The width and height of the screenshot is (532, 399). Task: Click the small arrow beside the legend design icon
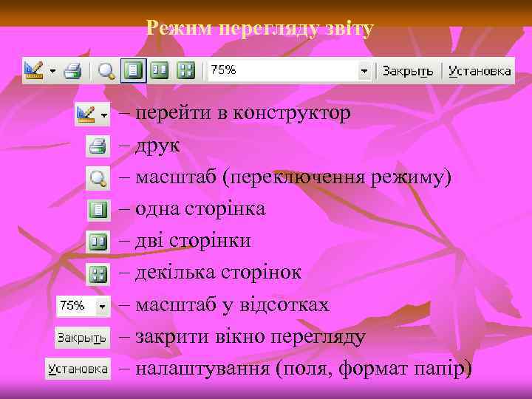pyautogui.click(x=104, y=115)
